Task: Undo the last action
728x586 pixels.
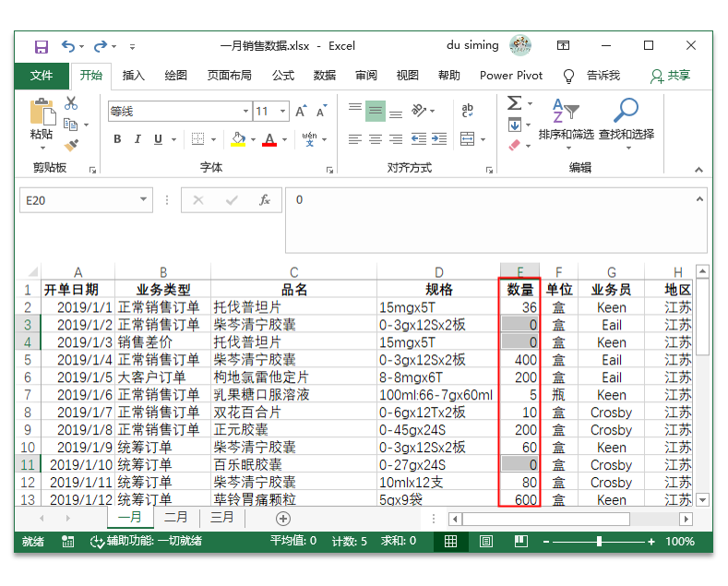Action: click(68, 46)
